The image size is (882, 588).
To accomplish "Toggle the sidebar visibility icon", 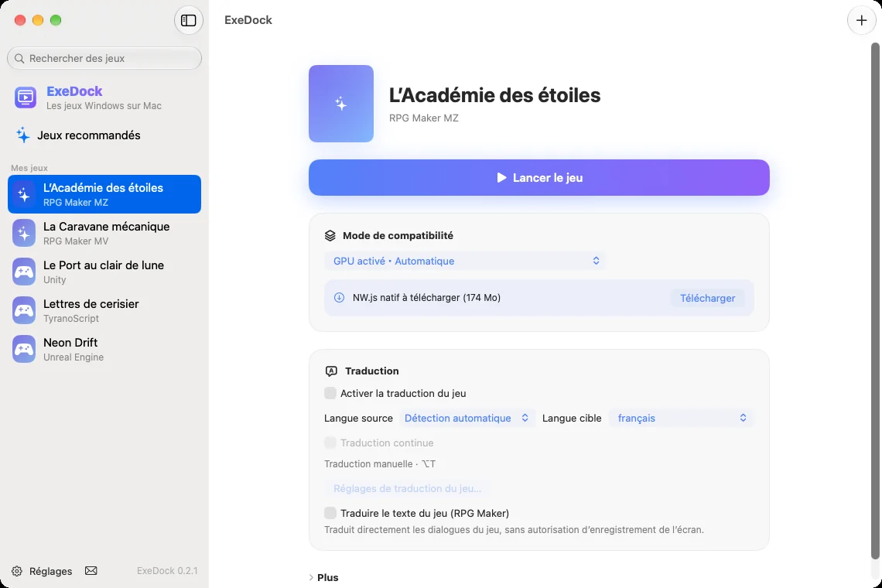I will pyautogui.click(x=189, y=20).
